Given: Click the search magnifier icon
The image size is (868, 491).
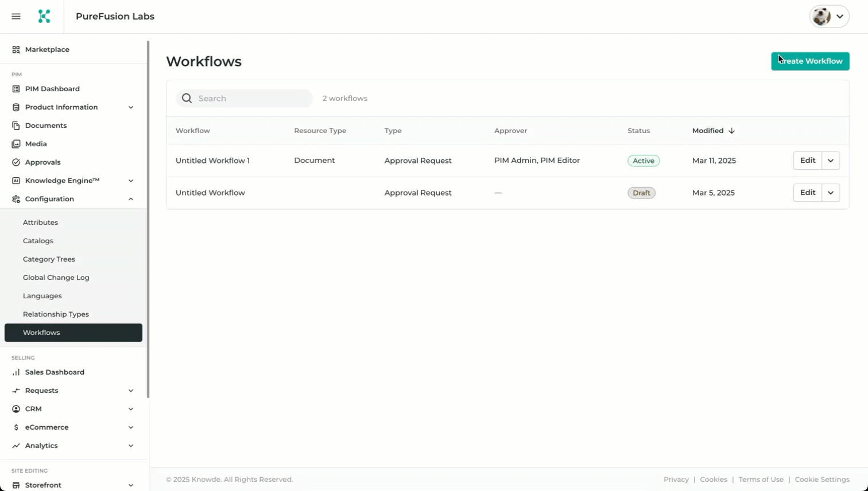Looking at the screenshot, I should point(187,99).
